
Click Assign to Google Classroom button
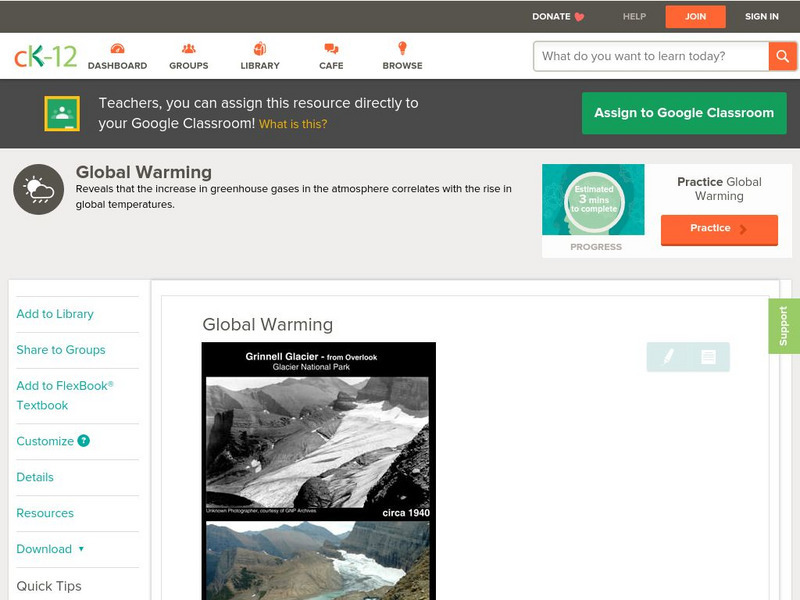pos(684,113)
